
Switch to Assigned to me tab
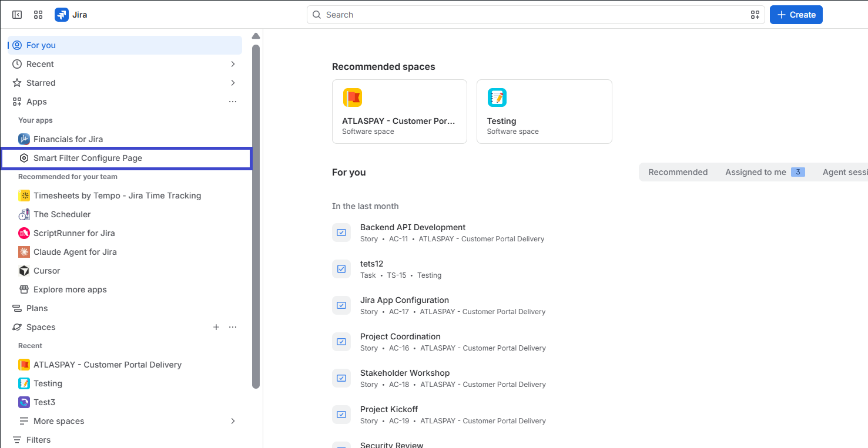tap(765, 172)
